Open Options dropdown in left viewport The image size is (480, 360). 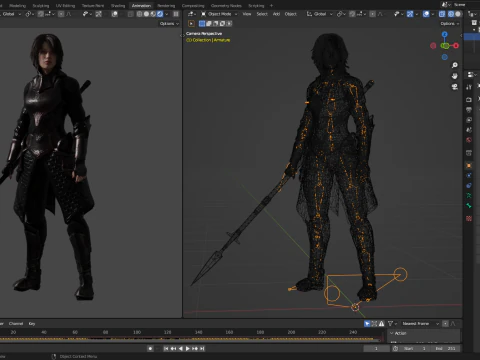169,24
